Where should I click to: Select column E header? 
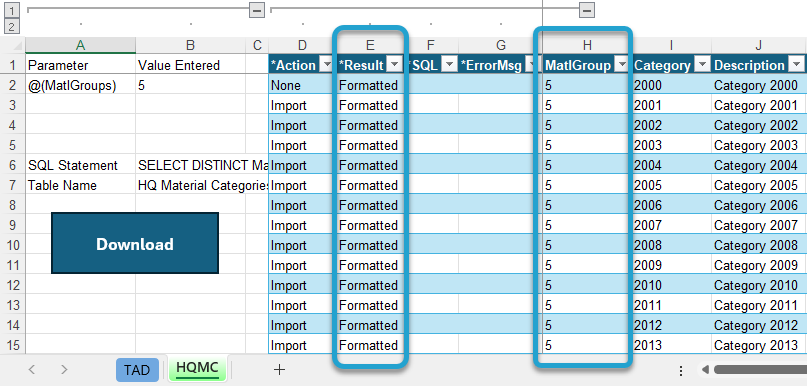(x=370, y=45)
